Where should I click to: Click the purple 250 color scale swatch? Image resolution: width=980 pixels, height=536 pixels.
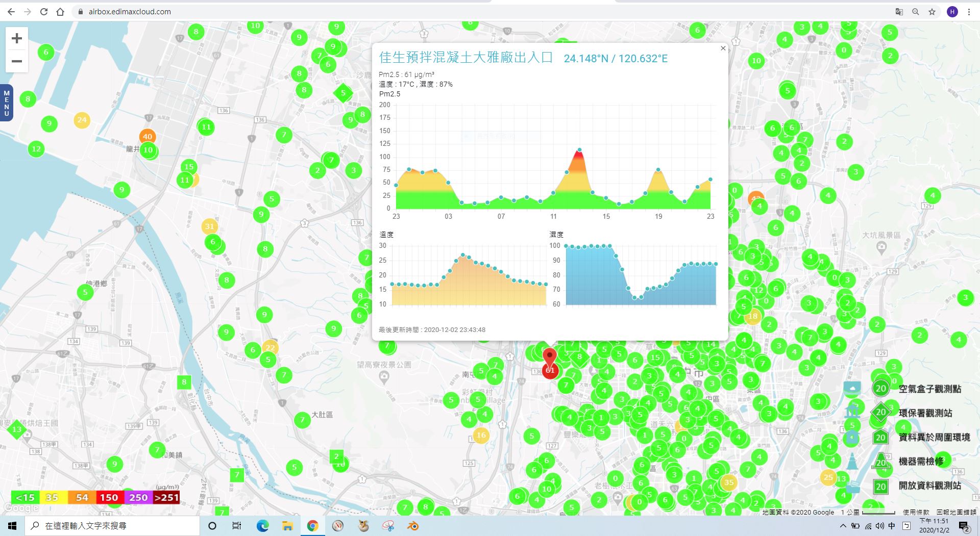(x=138, y=497)
